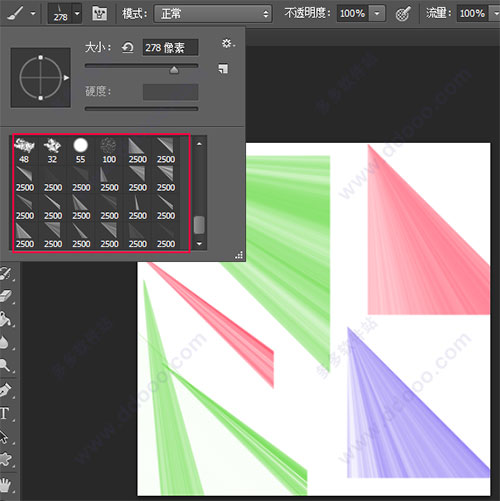Screen dimensions: 500x501
Task: Click the brush list scroll down arrow
Action: [x=199, y=244]
